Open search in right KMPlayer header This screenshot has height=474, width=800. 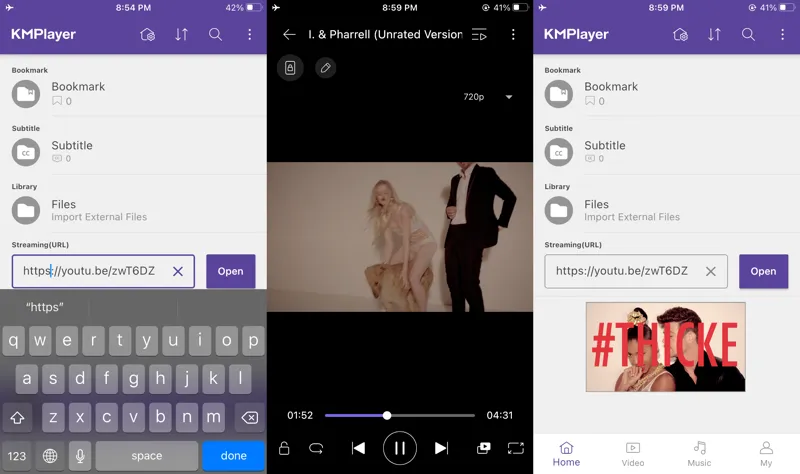[748, 35]
